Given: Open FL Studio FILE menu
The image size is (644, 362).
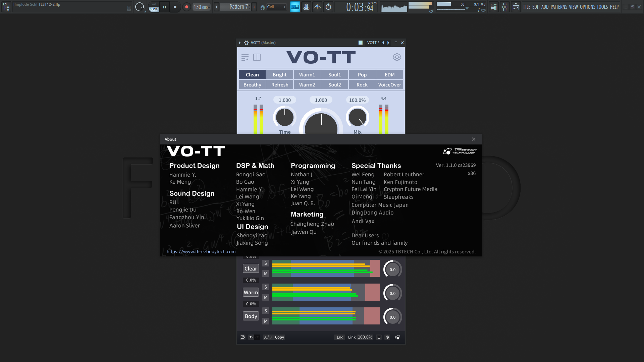Looking at the screenshot, I should pos(527,7).
